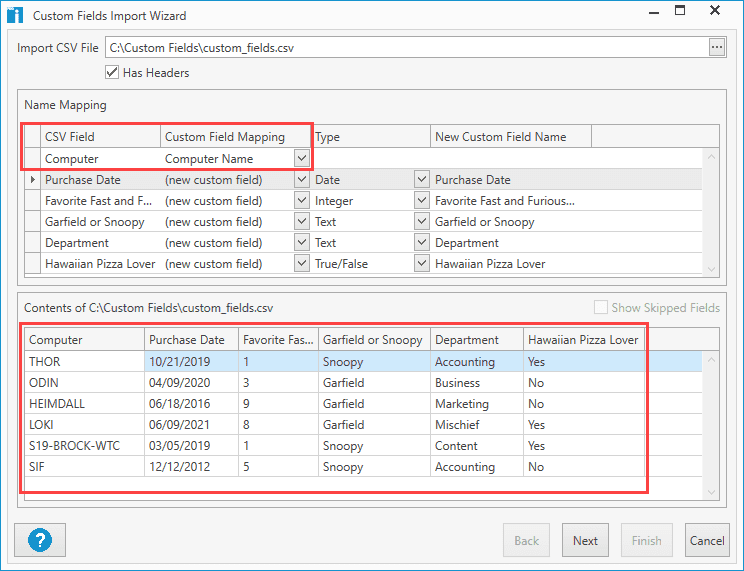Click the 06/18/2016 purchase date cell
The image size is (744, 571).
coord(191,403)
